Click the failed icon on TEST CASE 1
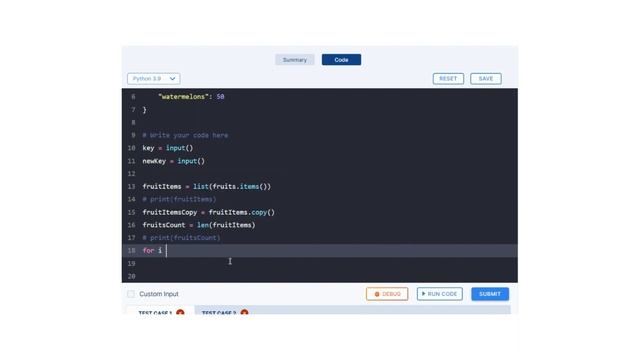The height and width of the screenshot is (360, 640). pyautogui.click(x=180, y=312)
